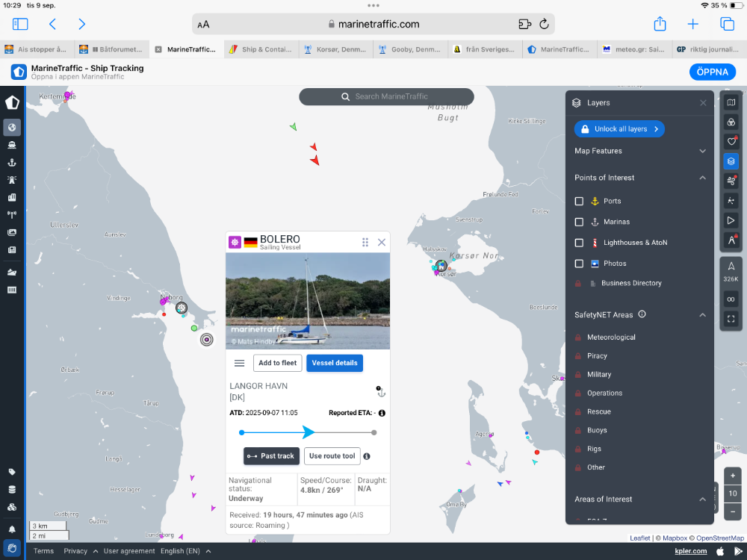Viewport: 747px width, 560px height.
Task: Tap the marinetraffic.com address bar
Action: [373, 24]
